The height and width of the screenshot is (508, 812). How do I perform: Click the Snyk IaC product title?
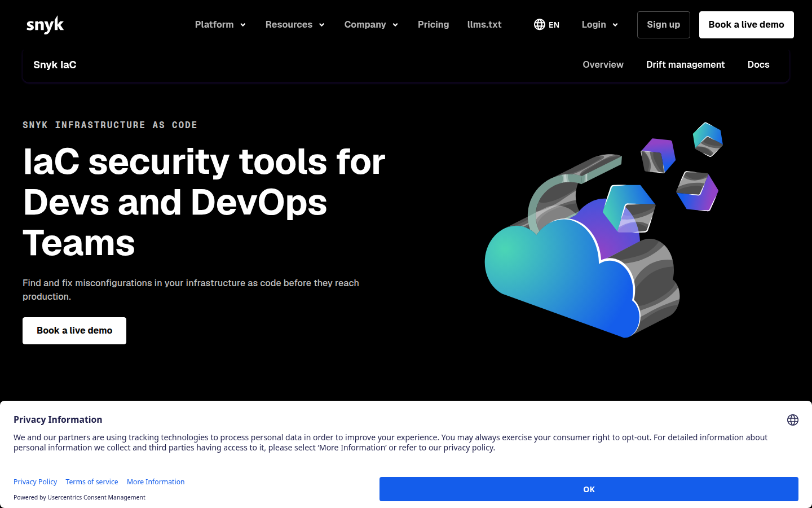pos(55,65)
